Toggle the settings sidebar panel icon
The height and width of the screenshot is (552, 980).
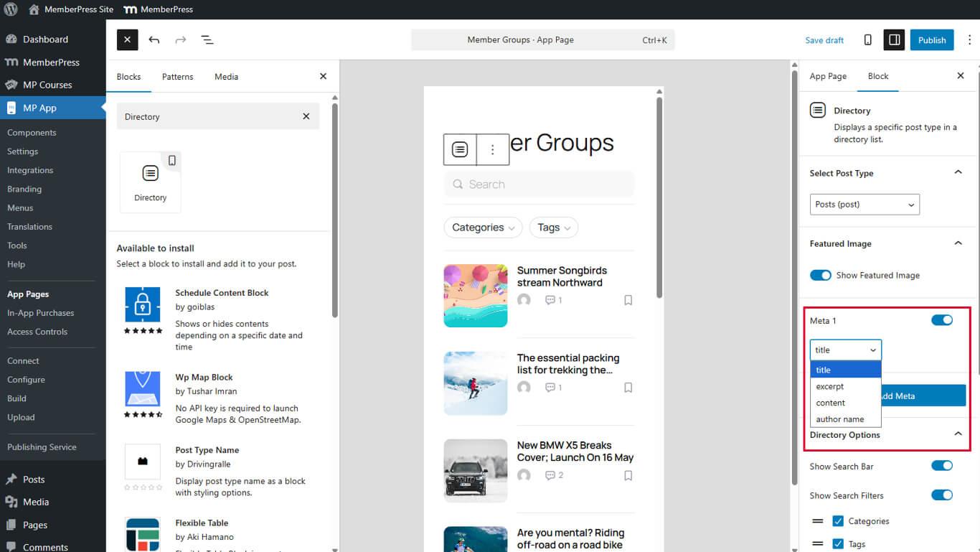pyautogui.click(x=894, y=40)
